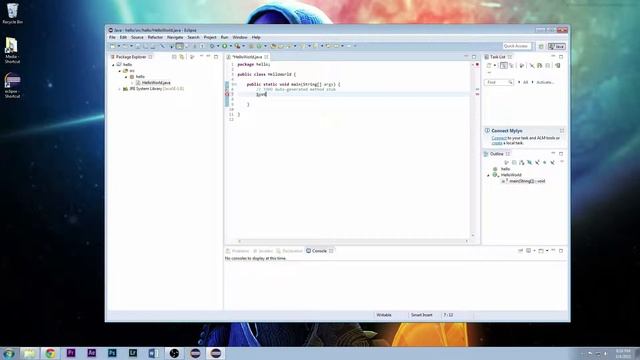Click the New Task icon in Task List

tap(489, 65)
